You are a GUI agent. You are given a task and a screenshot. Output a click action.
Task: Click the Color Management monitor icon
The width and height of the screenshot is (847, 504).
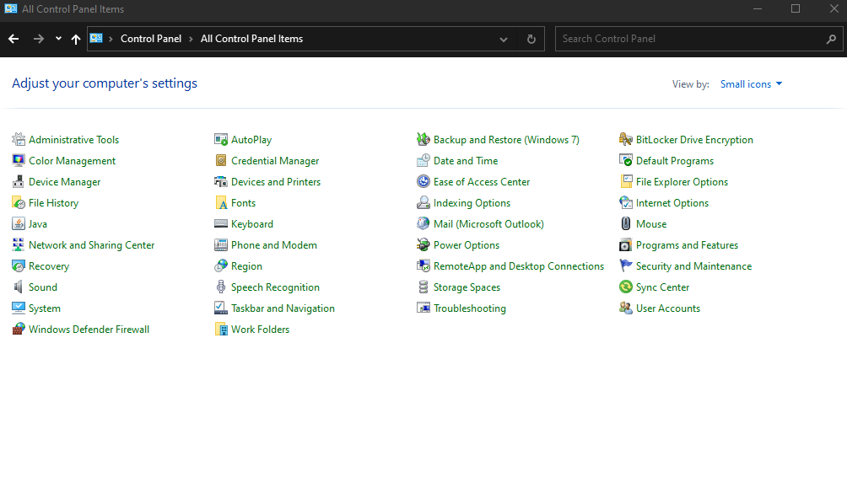[x=19, y=160]
